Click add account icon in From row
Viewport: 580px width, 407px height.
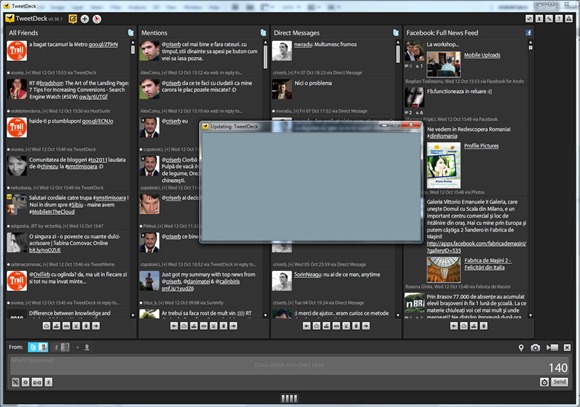coord(87,347)
